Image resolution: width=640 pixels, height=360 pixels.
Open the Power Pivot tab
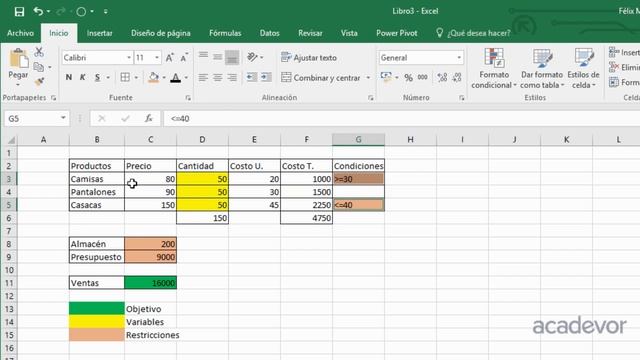point(396,33)
